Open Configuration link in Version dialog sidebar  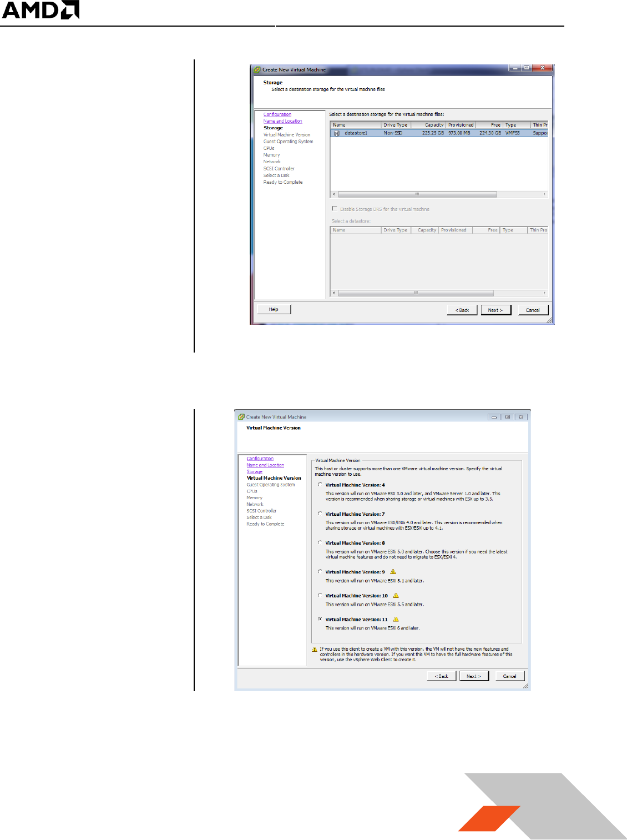coord(260,459)
